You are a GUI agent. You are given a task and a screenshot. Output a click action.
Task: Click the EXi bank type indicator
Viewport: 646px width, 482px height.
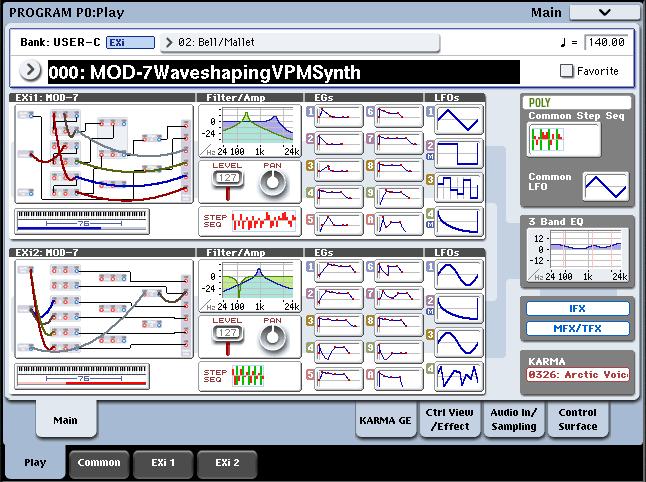[x=130, y=42]
